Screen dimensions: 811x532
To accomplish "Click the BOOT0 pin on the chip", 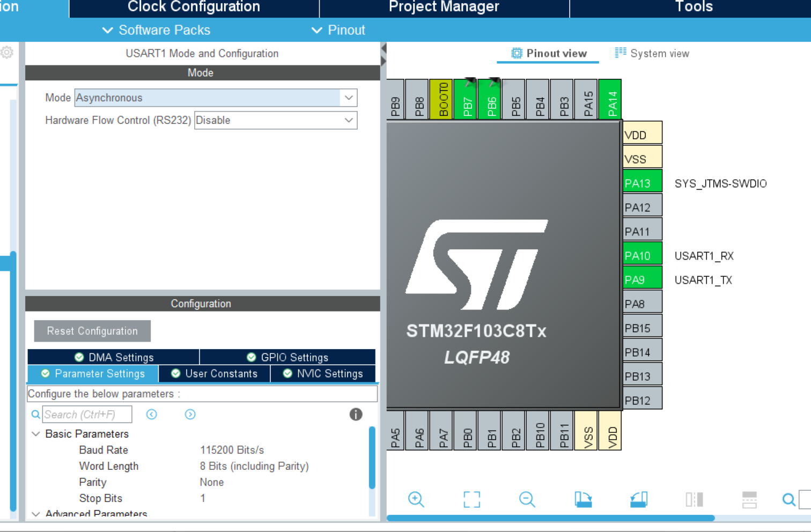I will point(441,99).
